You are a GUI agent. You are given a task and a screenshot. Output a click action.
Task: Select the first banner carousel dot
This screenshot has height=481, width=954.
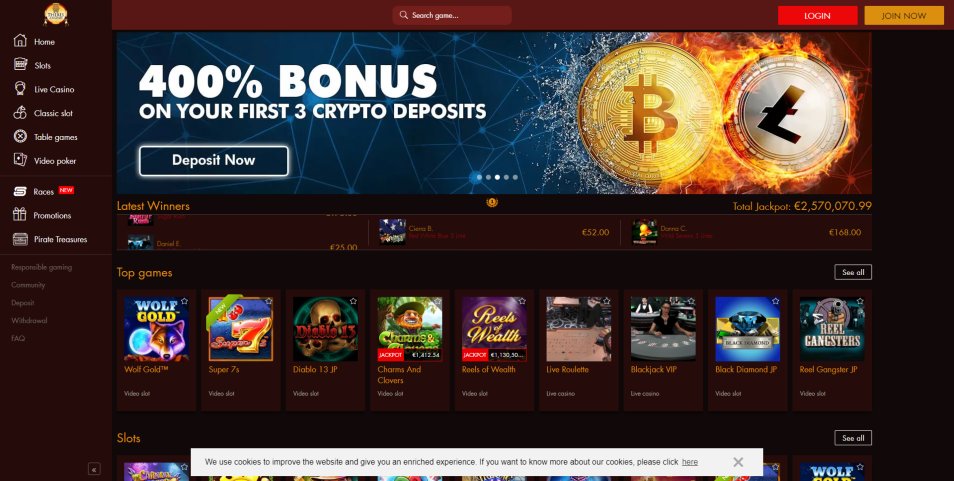click(479, 177)
